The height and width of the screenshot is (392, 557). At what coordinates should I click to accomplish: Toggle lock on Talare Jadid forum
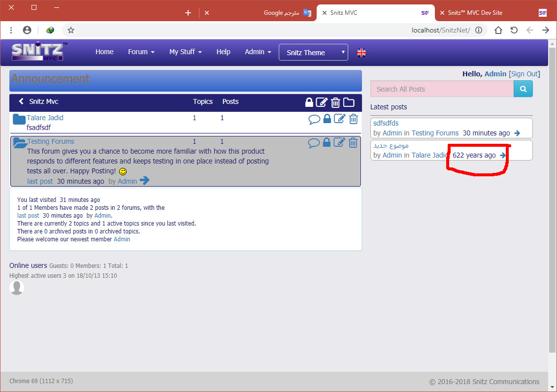pos(327,119)
